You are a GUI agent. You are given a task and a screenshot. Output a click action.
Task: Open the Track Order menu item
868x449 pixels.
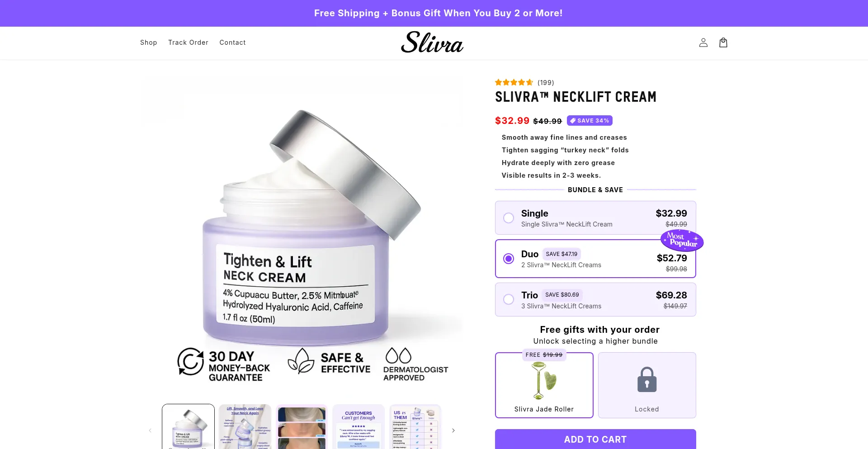(x=188, y=43)
